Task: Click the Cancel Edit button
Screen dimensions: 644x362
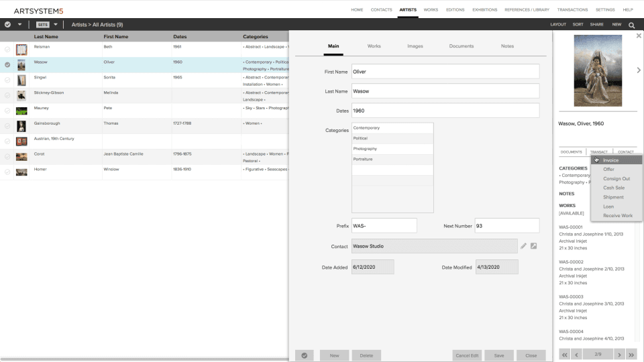Action: point(467,355)
